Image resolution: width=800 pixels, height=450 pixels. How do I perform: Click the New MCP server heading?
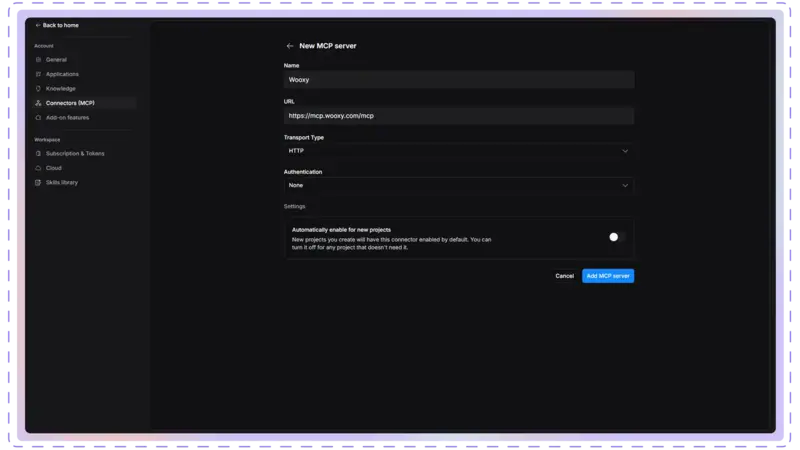328,46
